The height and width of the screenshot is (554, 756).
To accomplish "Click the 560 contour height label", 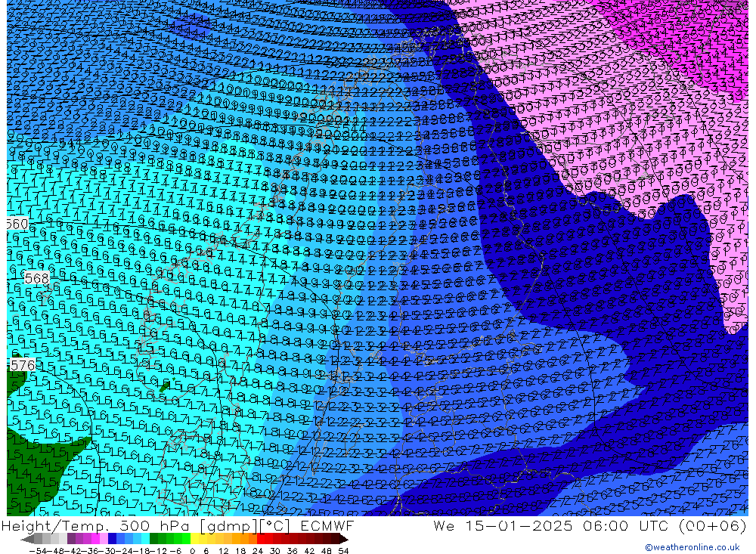I will [x=17, y=224].
